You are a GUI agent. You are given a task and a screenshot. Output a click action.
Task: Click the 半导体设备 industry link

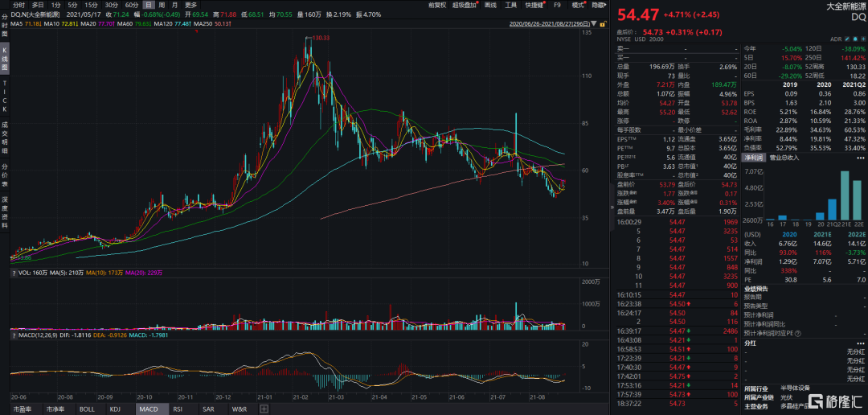794,388
